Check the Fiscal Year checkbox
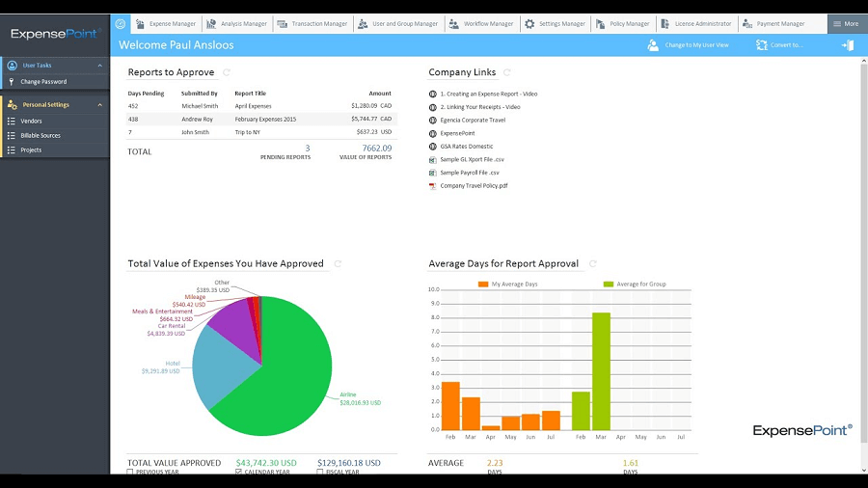Image resolution: width=868 pixels, height=488 pixels. (x=320, y=472)
